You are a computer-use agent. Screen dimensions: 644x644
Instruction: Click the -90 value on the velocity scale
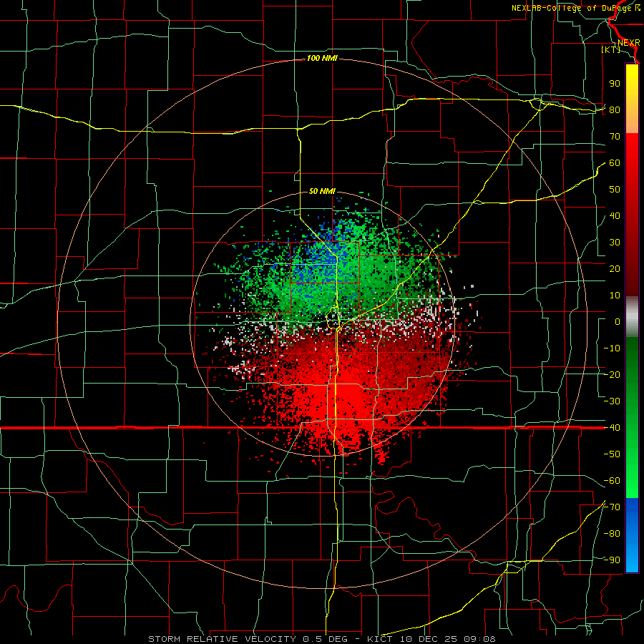(612, 560)
